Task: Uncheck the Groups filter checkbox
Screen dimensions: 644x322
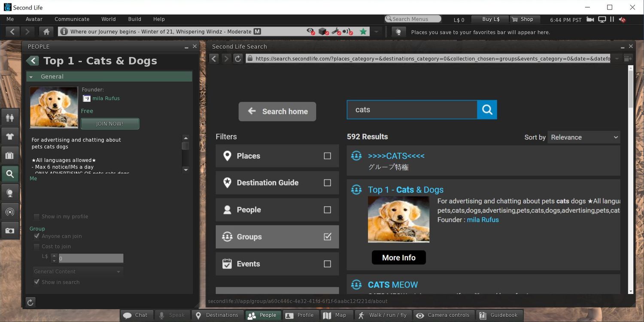Action: coord(327,237)
